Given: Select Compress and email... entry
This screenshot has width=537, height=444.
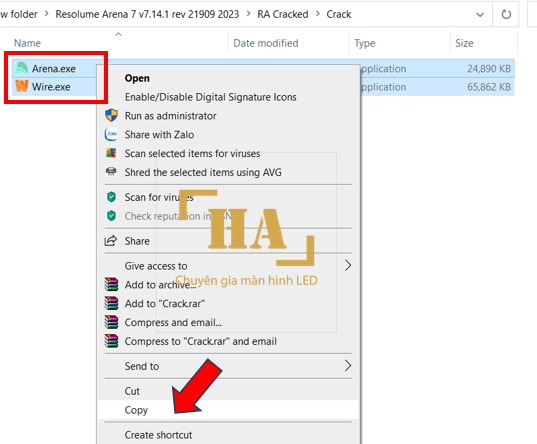Looking at the screenshot, I should pyautogui.click(x=173, y=322).
